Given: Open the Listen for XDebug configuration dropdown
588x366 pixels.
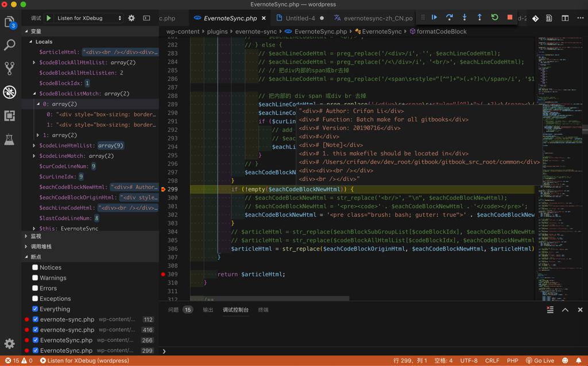Looking at the screenshot, I should [x=89, y=18].
